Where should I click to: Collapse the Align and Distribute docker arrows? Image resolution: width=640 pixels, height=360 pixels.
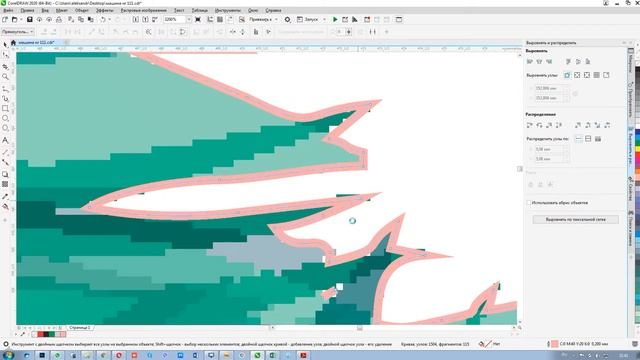[x=624, y=42]
